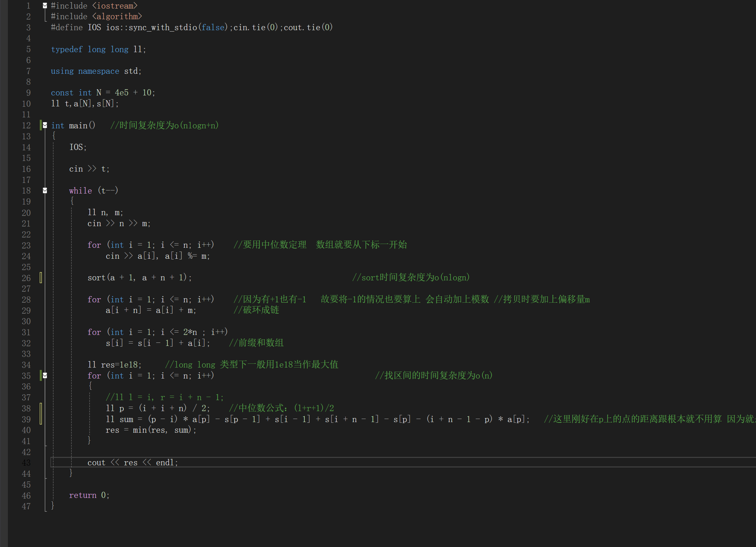756x547 pixels.
Task: Click the //破环成链 comment on line 29
Action: click(x=256, y=310)
